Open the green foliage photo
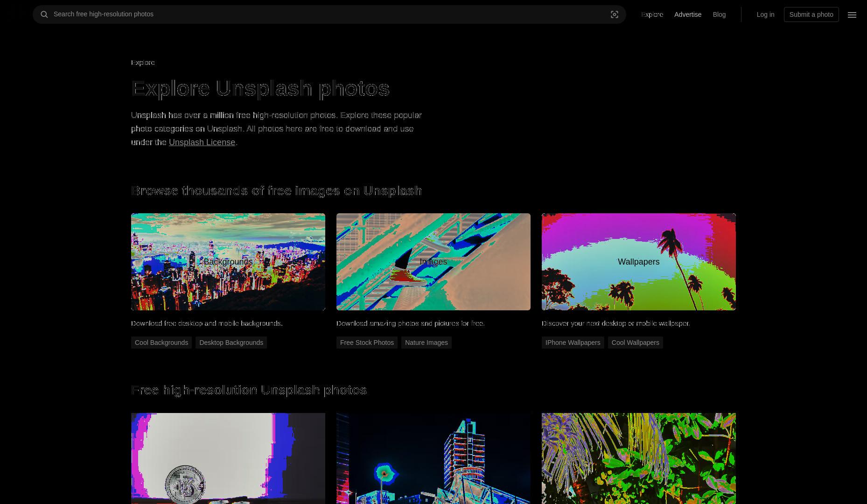This screenshot has height=504, width=867. (639, 458)
